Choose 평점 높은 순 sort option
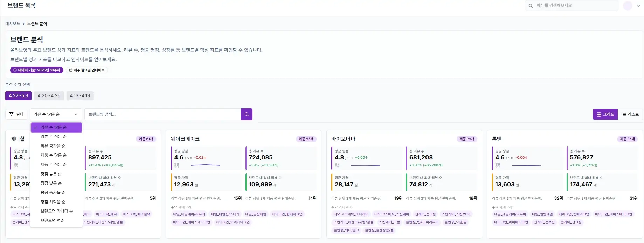Screen dimensions: 644x243 (56, 174)
